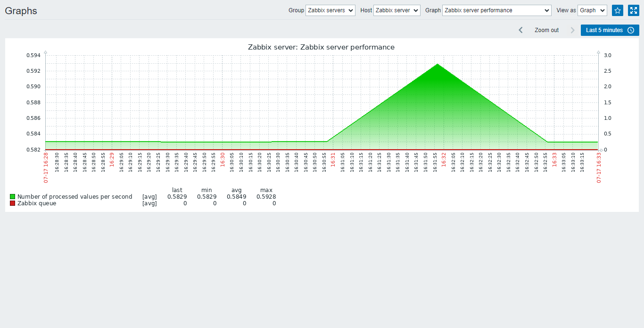644x328 pixels.
Task: Add graph to favourites star icon
Action: pos(618,10)
